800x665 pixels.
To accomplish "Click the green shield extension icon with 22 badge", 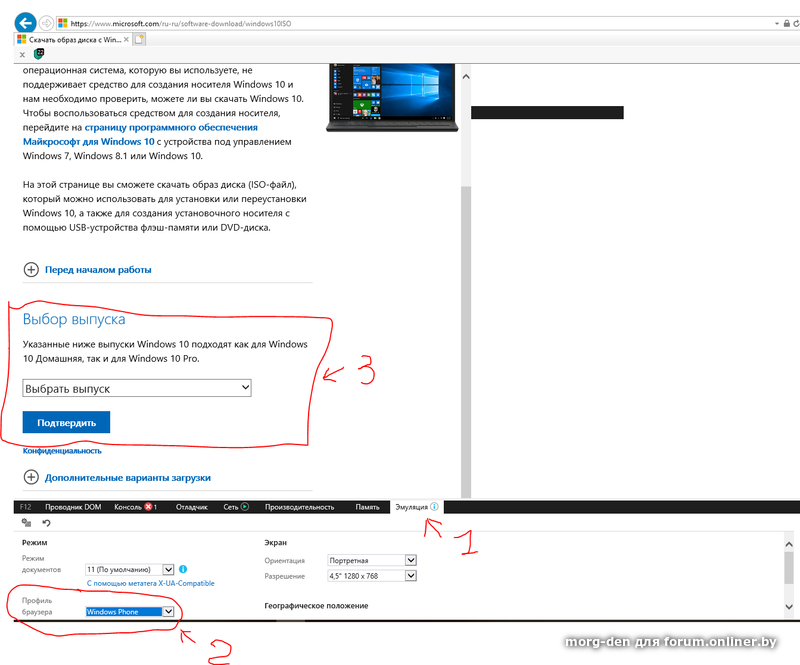I will 39,54.
